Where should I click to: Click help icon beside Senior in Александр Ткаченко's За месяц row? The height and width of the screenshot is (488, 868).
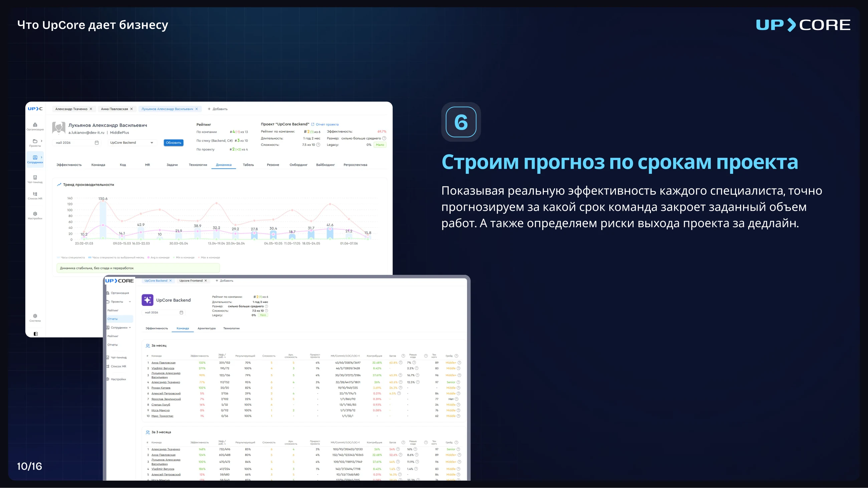coord(458,382)
